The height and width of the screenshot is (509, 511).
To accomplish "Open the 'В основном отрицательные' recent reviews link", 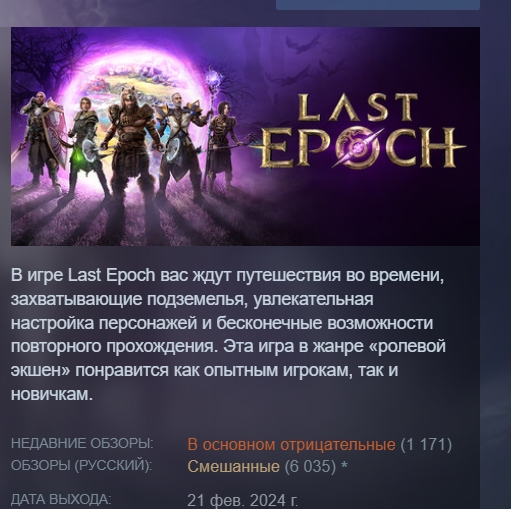I will tap(291, 444).
